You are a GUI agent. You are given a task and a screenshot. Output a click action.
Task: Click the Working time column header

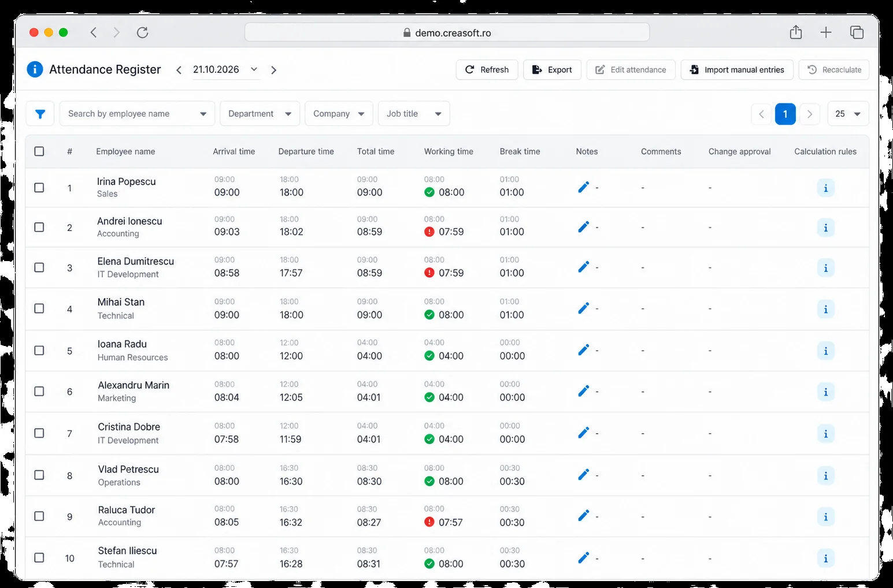449,151
